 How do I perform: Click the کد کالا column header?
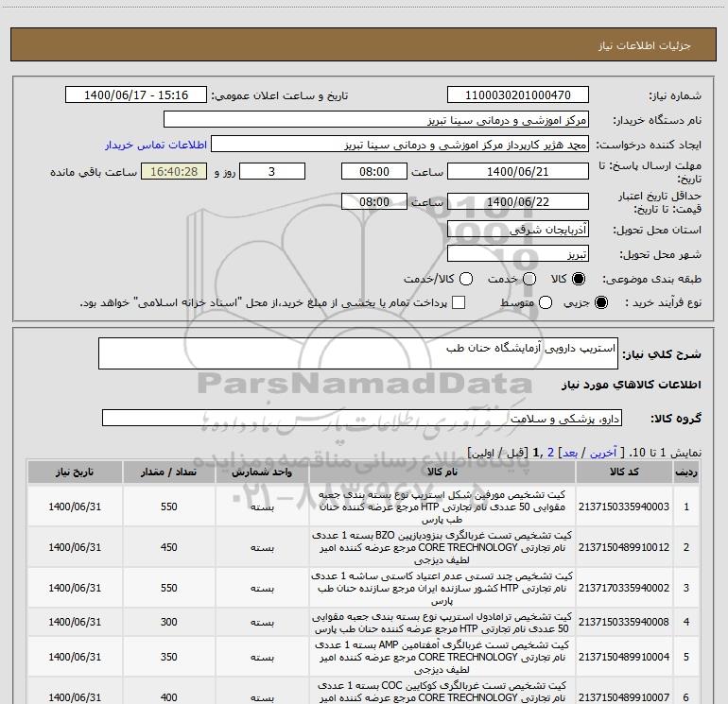[x=624, y=472]
